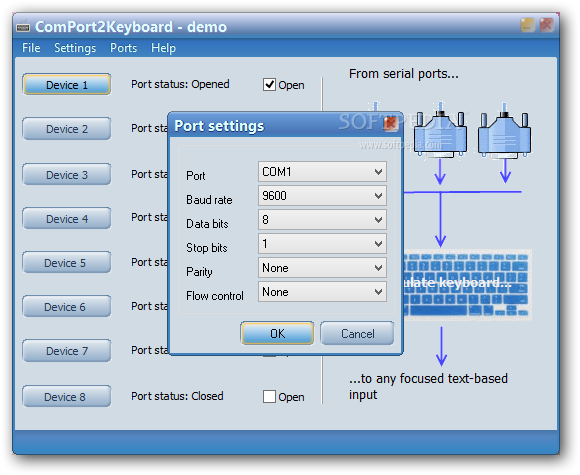Confirm port settings with OK
Screen dimensions: 580x475
pos(277,333)
